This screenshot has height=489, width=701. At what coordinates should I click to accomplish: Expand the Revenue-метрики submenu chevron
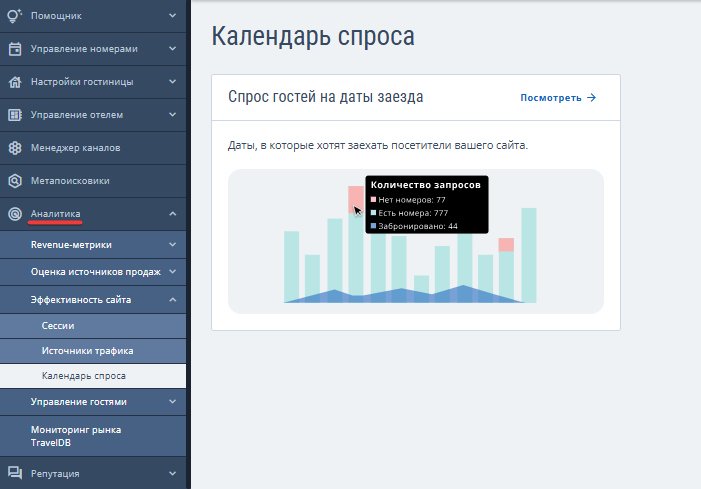(x=172, y=244)
